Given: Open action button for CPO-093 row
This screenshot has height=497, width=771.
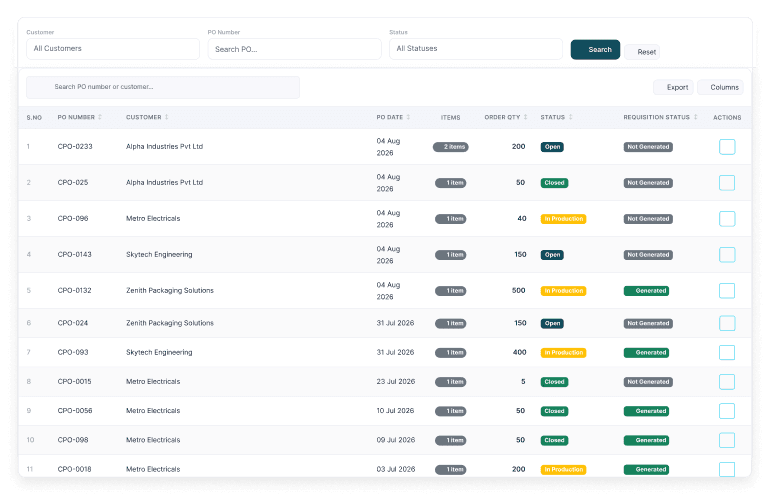Looking at the screenshot, I should [x=727, y=352].
